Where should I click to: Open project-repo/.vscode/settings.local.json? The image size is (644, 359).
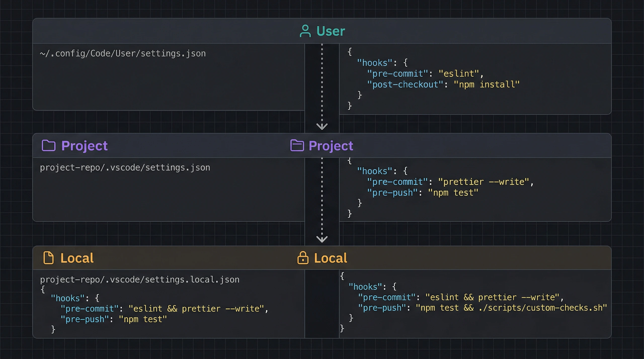point(140,279)
